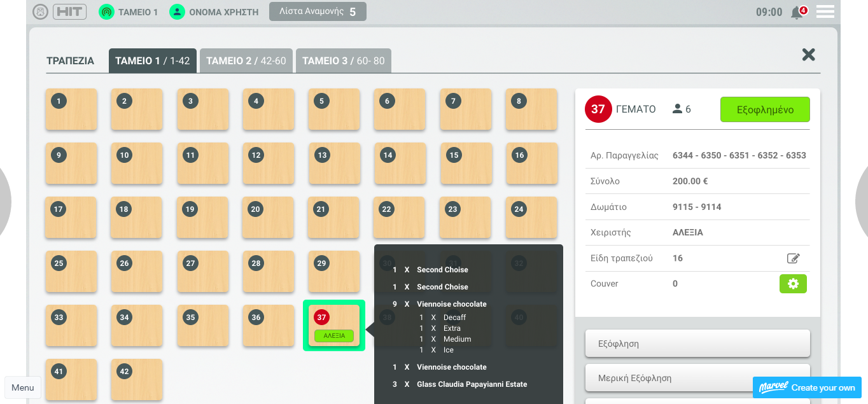
Task: Switch to ΤΑΜΕΙΟ 2 / 42-60 tab
Action: (246, 61)
